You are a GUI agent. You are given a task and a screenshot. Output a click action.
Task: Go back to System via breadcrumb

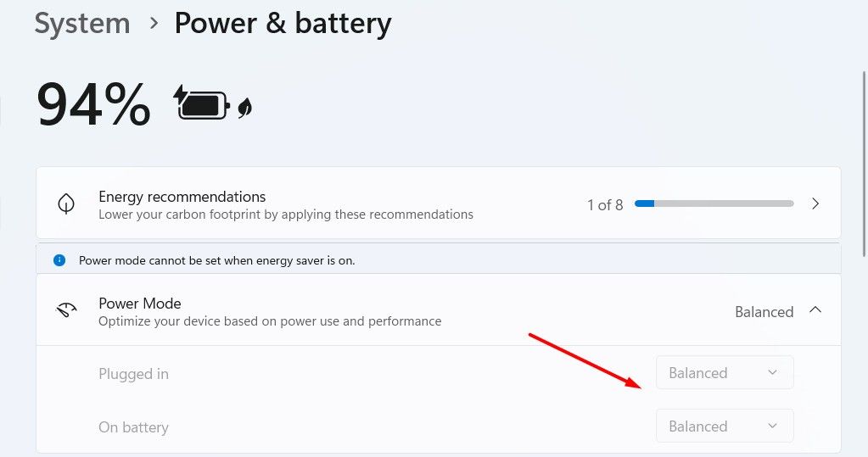pyautogui.click(x=82, y=23)
